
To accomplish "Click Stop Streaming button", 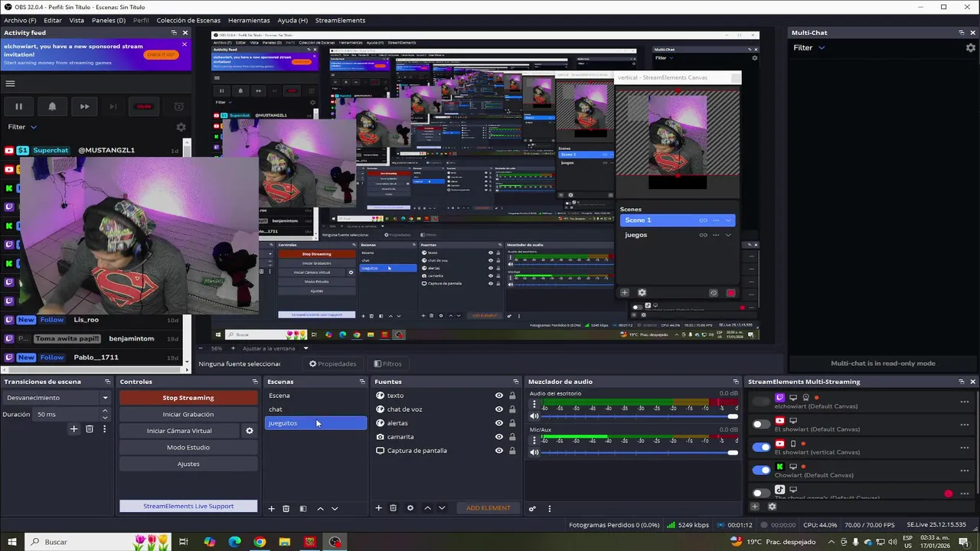I will [188, 398].
